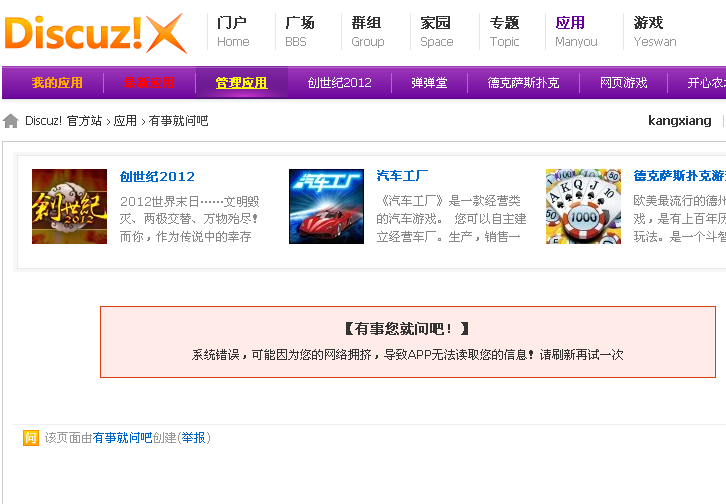Select the 管理应用 tab
The image size is (726, 504).
[241, 83]
